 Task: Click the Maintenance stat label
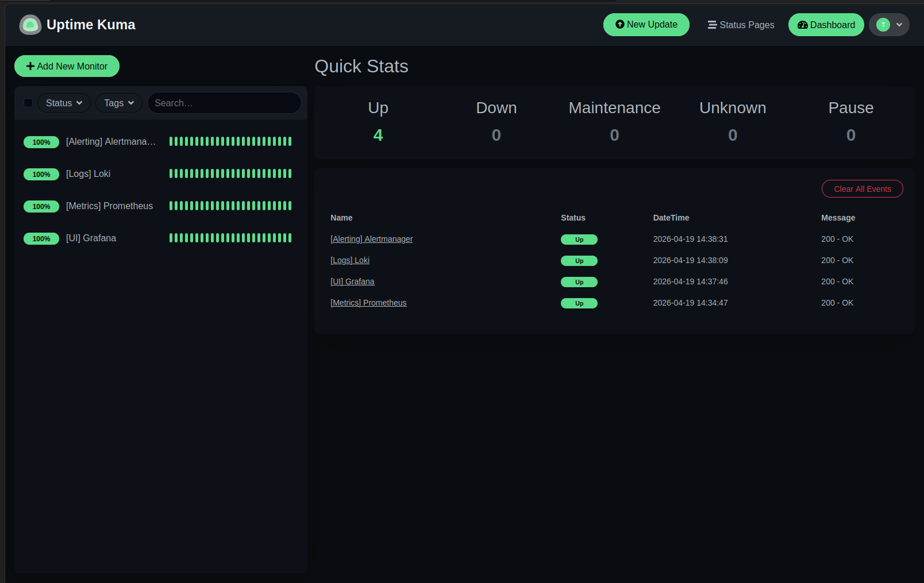[x=614, y=108]
